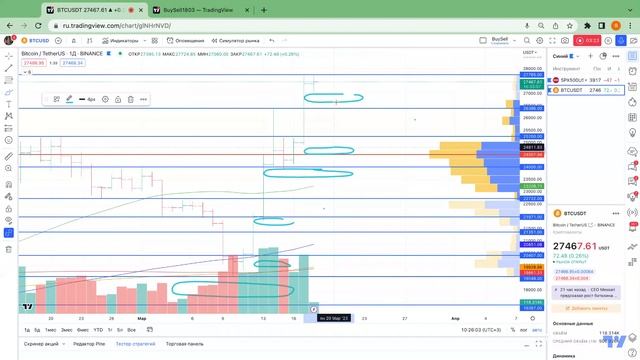Select the Text tool in left toolbar
This screenshot has width=640, height=360.
(x=9, y=104)
